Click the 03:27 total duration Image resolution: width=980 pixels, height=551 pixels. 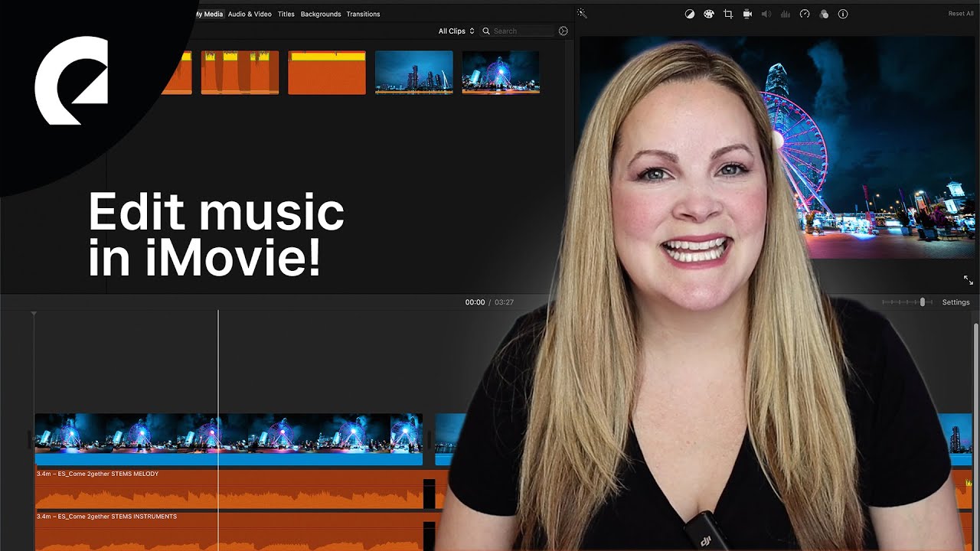504,302
